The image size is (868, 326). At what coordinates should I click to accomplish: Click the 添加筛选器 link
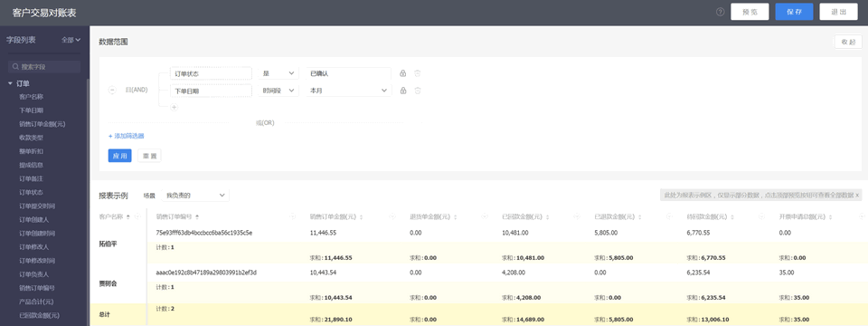pos(127,136)
